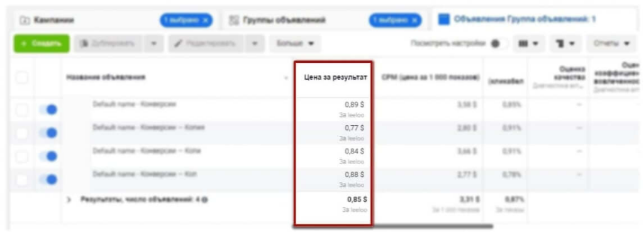Click the 2,80 $ CPM value
The width and height of the screenshot is (644, 232).
click(467, 128)
